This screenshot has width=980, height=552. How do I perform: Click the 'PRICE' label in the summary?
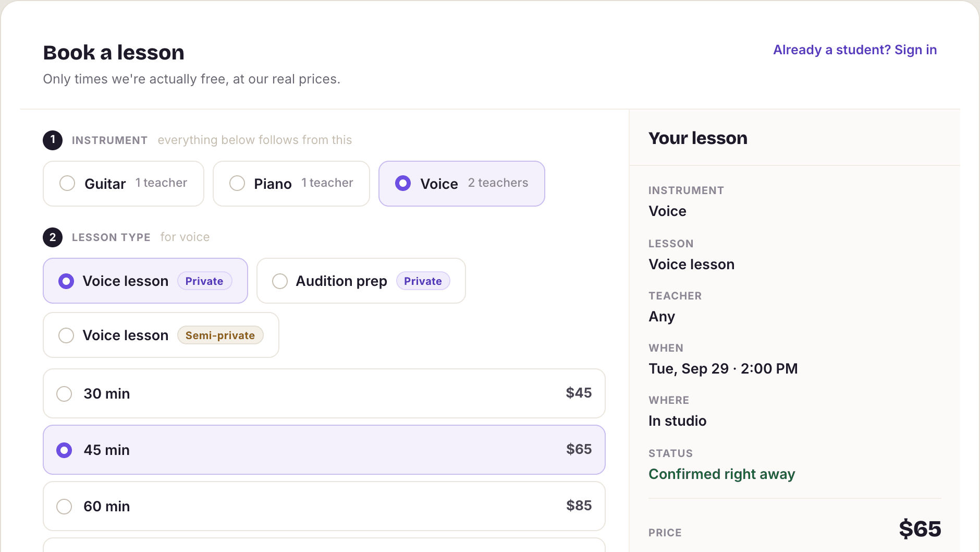[665, 533]
